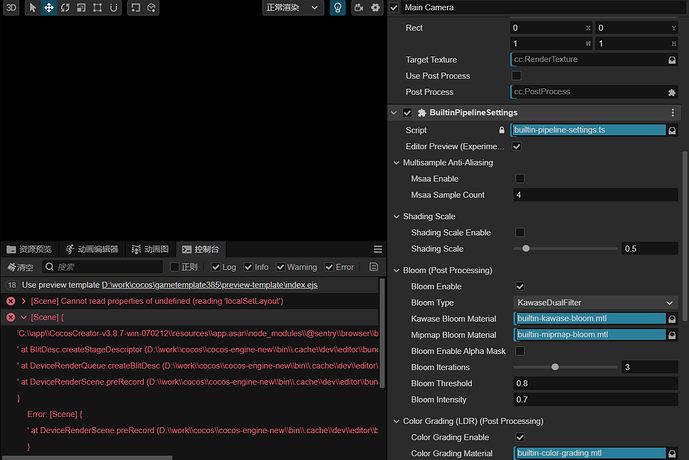Enable Msaa Enable checkbox
Screen dimensions: 689x460
520,178
